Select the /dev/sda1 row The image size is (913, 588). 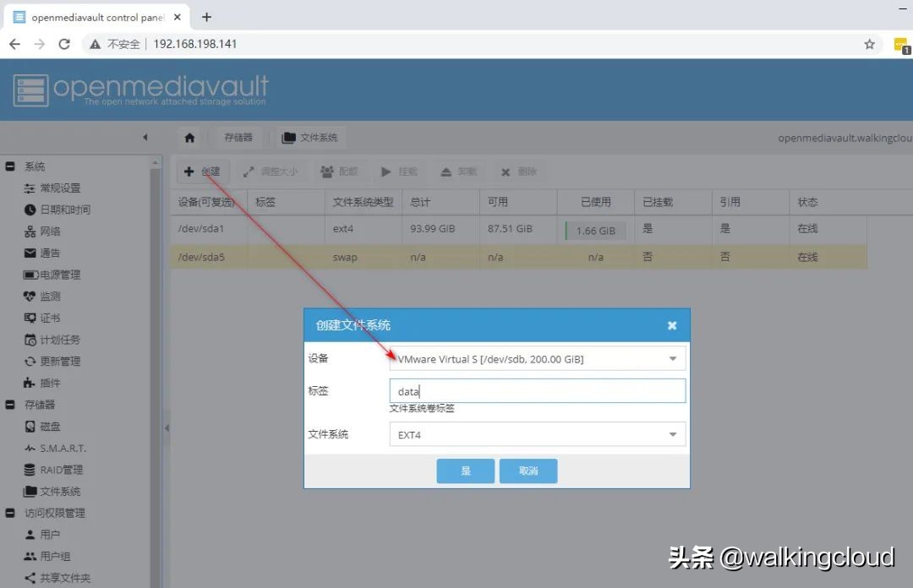[519, 229]
